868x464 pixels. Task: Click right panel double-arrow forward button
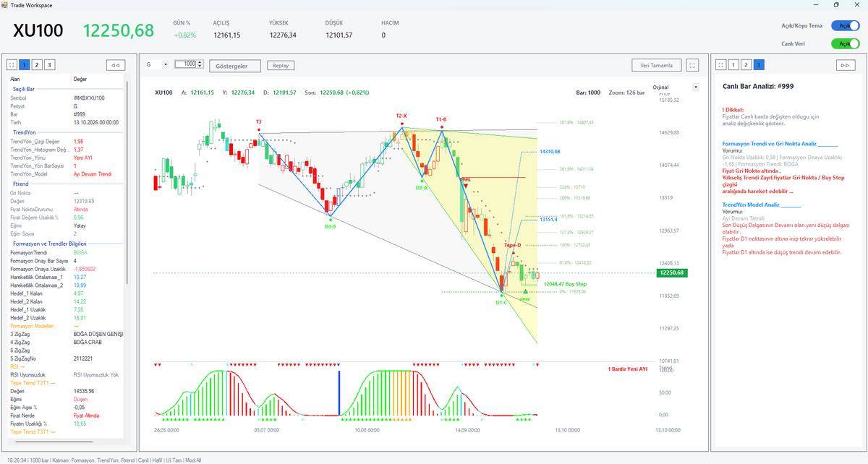point(844,64)
